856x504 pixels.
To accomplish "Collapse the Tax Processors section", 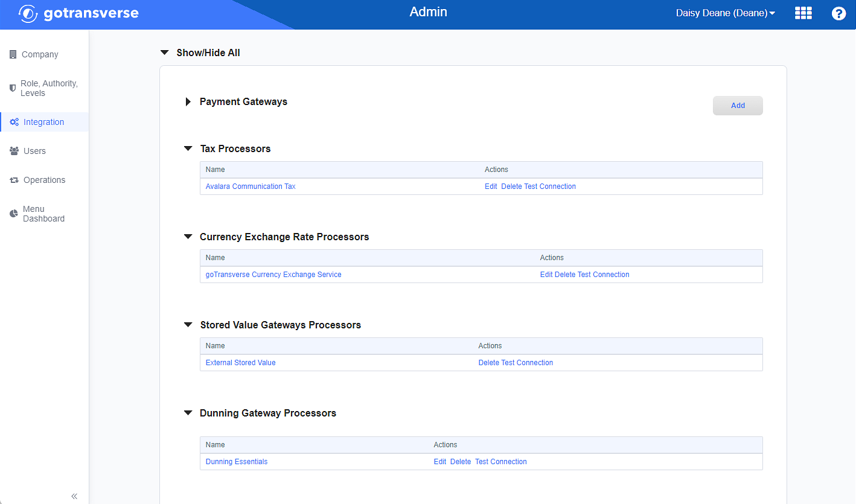I will 188,148.
